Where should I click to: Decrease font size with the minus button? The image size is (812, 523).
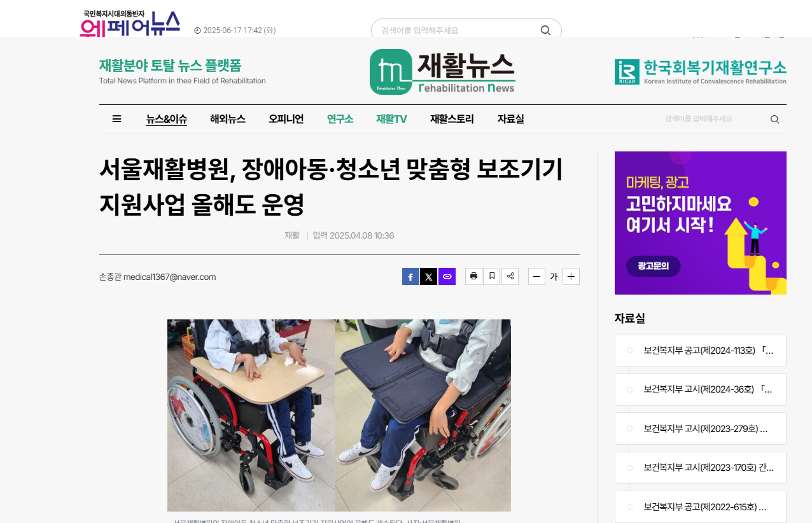(x=536, y=277)
